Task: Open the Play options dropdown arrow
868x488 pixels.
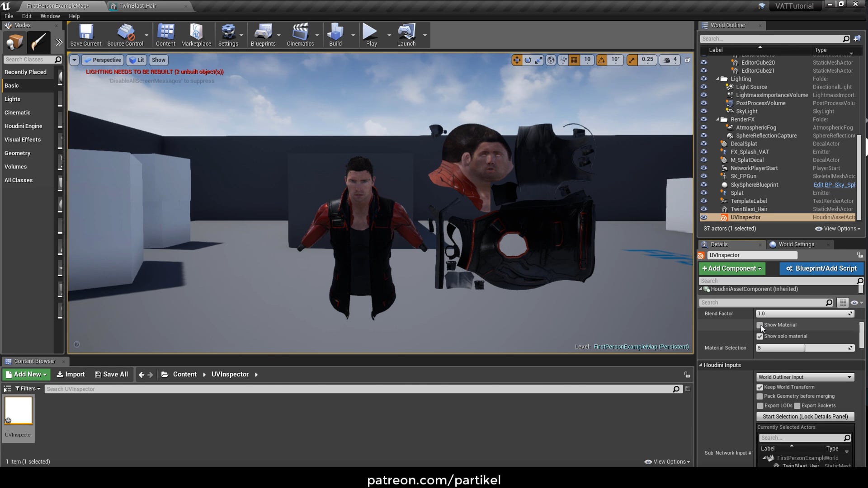Action: 389,35
